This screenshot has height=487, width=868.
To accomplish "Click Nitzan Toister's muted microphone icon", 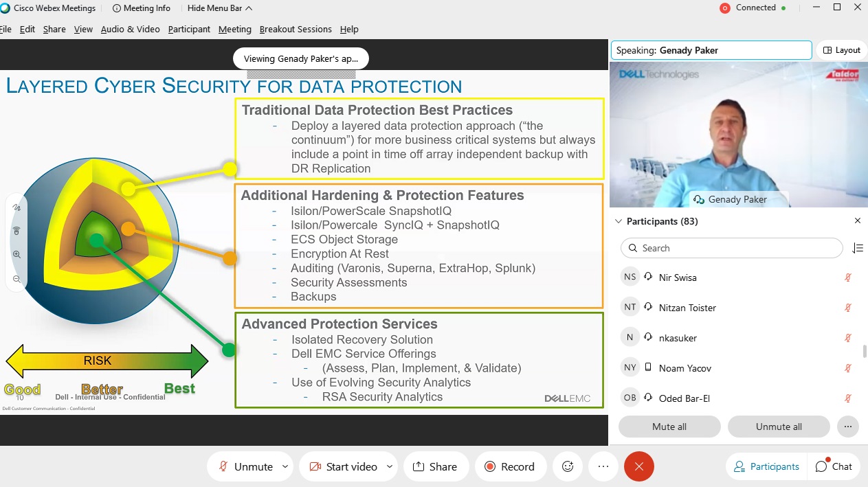I will [848, 308].
